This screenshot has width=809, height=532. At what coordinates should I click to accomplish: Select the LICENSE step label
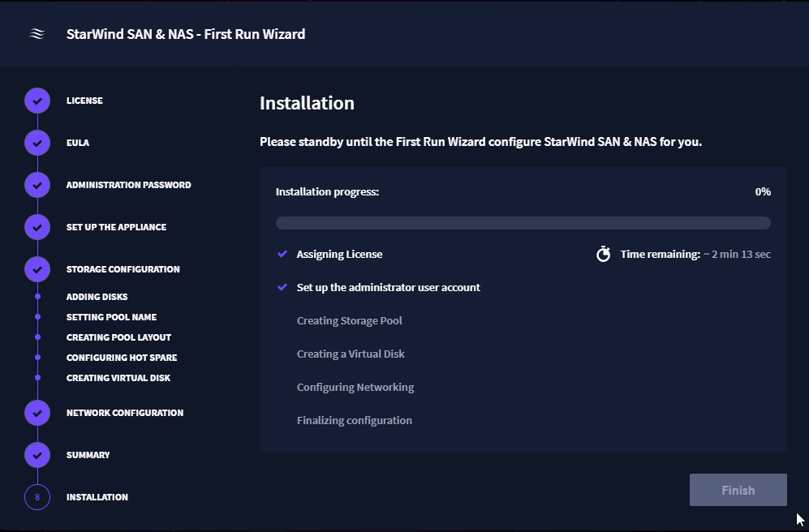pyautogui.click(x=84, y=101)
